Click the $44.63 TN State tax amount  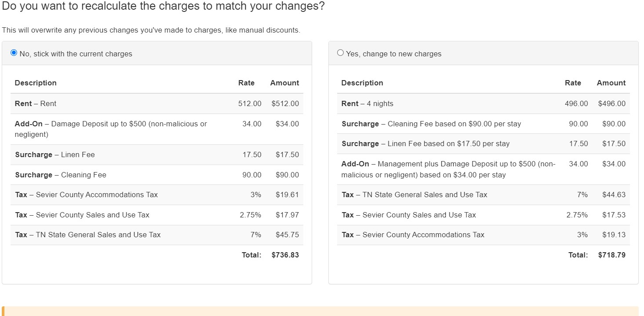(x=614, y=195)
